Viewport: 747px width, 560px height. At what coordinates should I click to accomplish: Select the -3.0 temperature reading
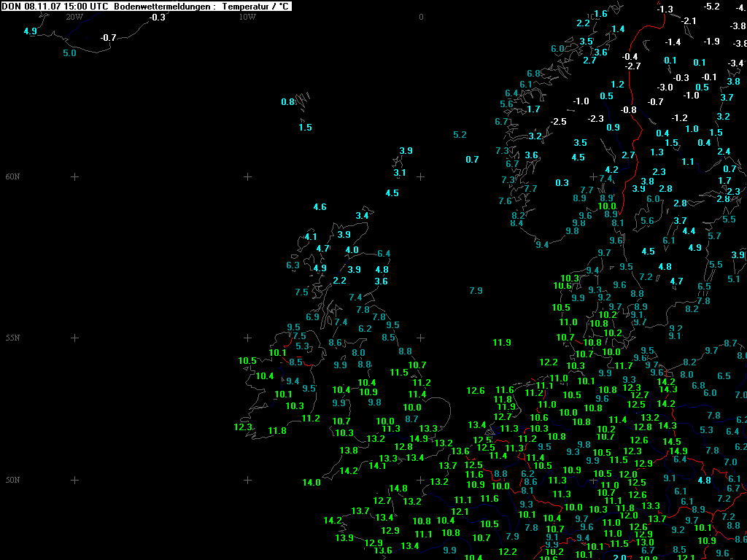pos(665,87)
